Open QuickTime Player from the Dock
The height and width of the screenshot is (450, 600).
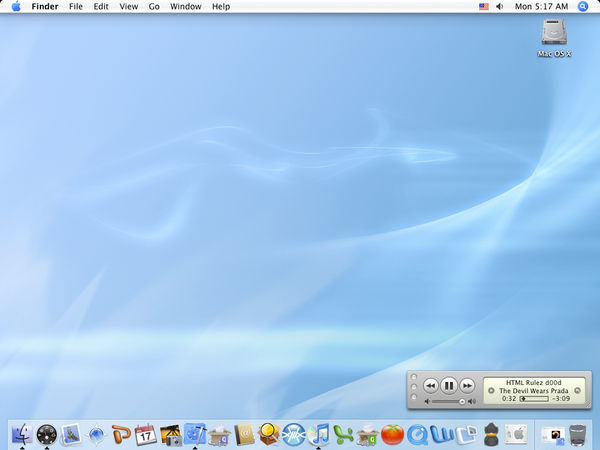(x=417, y=435)
